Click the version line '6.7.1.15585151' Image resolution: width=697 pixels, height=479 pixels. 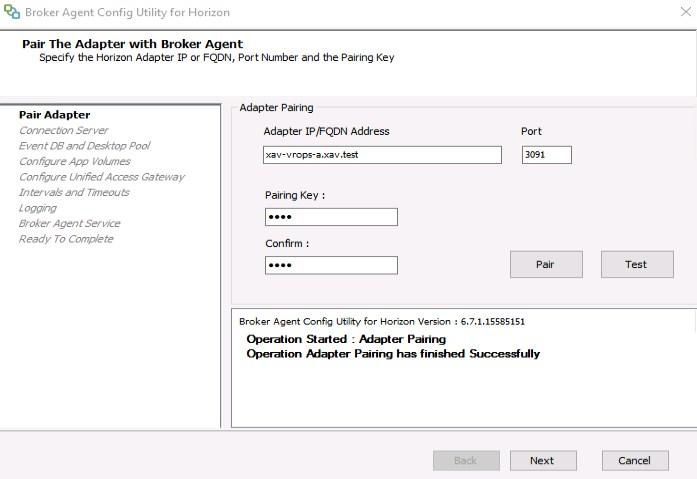[382, 322]
